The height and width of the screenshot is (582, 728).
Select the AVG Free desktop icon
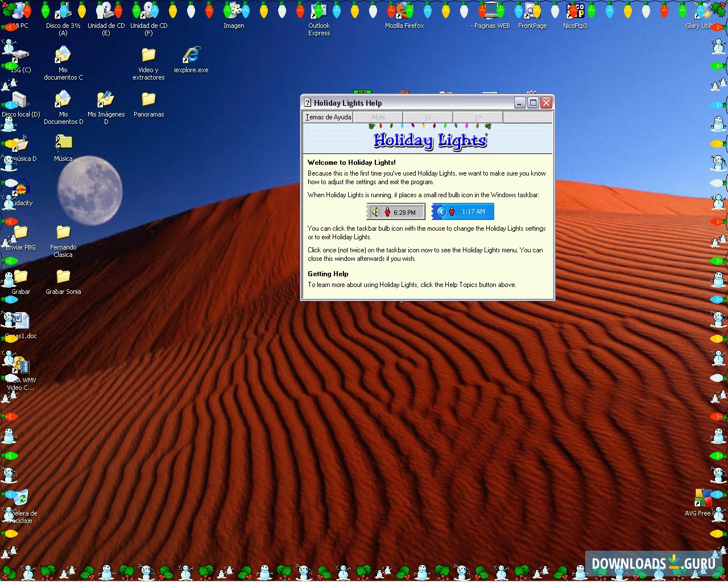703,498
